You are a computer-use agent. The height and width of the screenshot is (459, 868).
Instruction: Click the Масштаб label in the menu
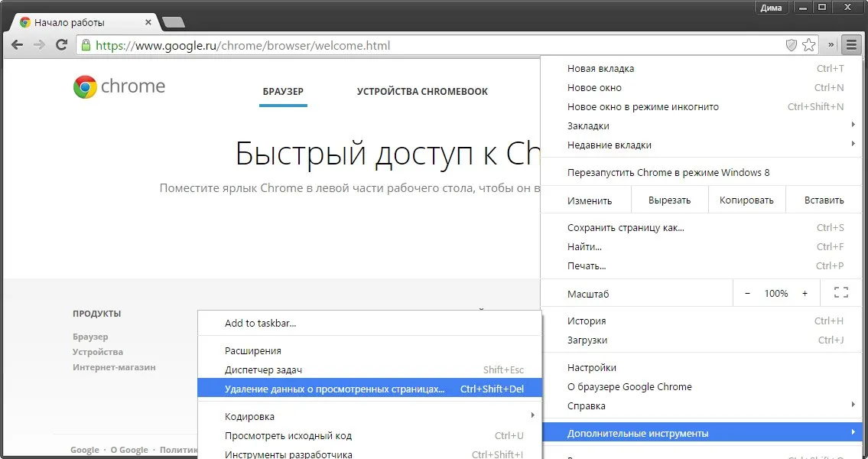coord(588,294)
